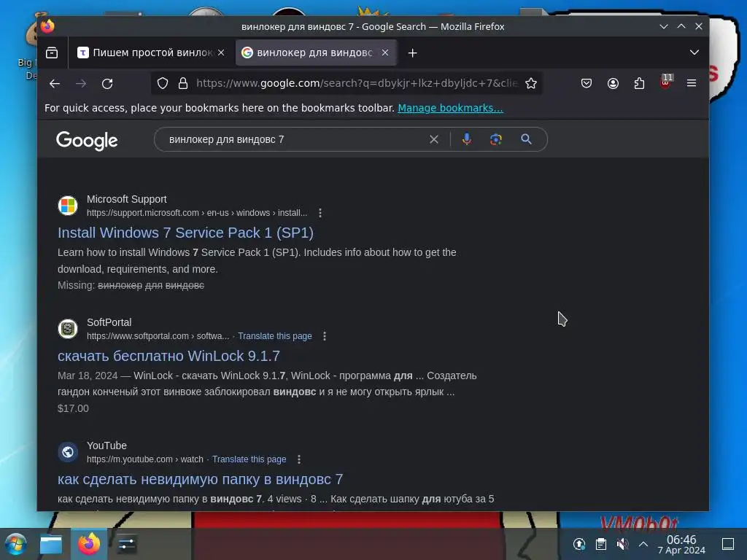The height and width of the screenshot is (560, 747).
Task: Start voice search with microphone
Action: [467, 139]
